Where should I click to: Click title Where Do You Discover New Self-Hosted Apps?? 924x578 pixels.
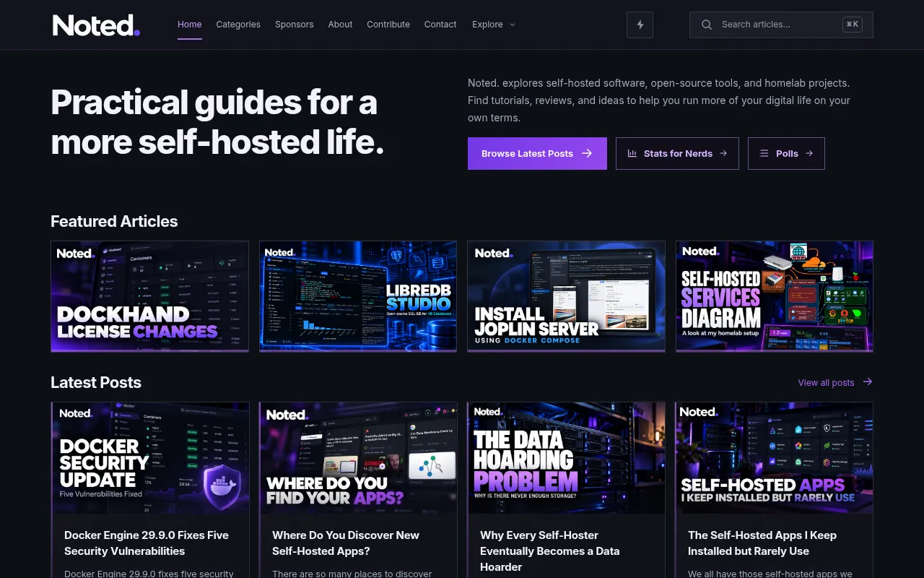click(346, 543)
